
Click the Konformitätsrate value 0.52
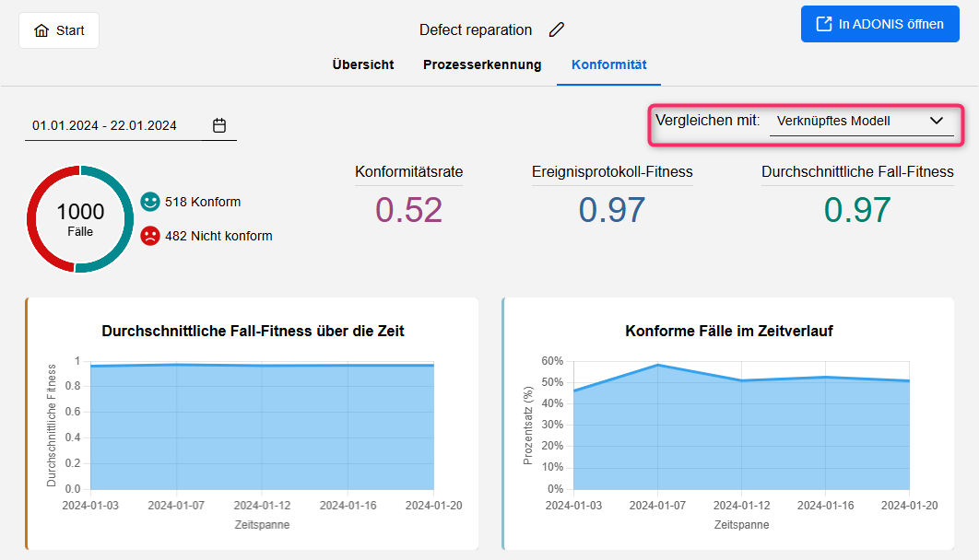pos(408,210)
